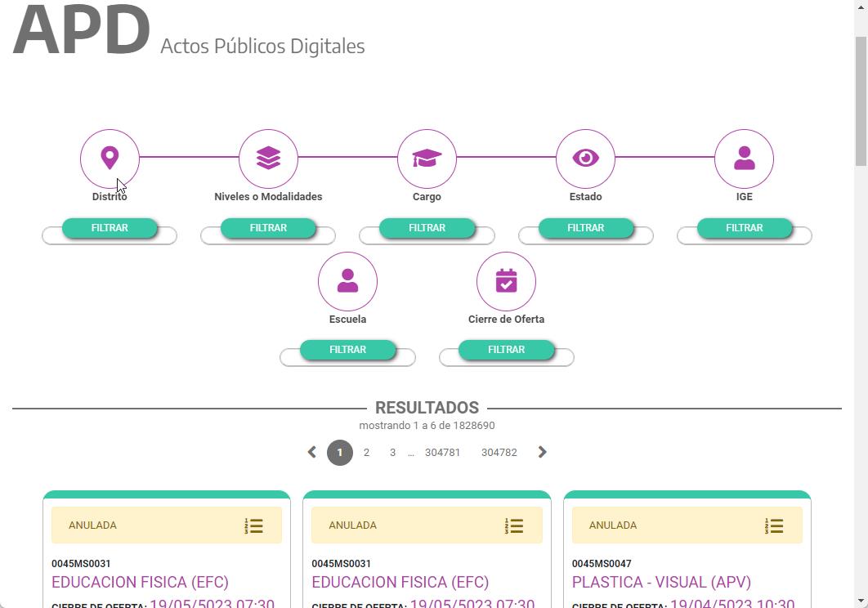The image size is (868, 608).
Task: Click the Niveles o Modalidades label
Action: point(268,197)
